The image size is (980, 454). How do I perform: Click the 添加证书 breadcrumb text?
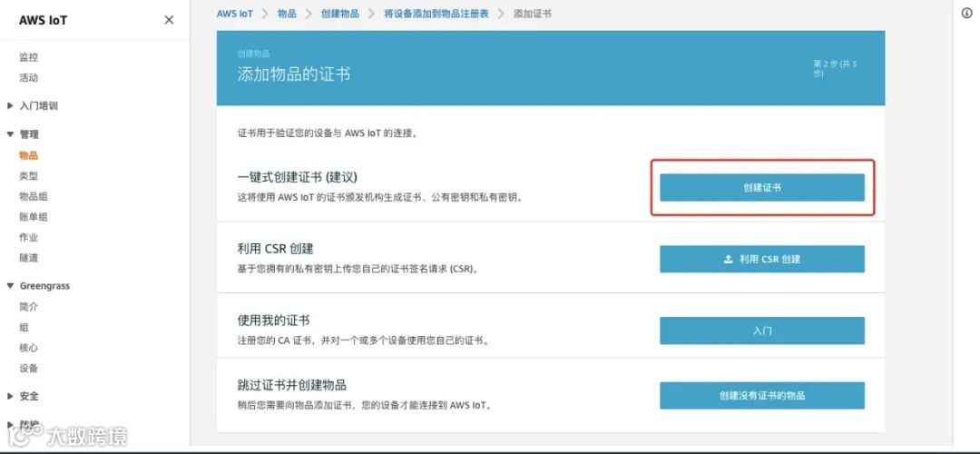(532, 13)
